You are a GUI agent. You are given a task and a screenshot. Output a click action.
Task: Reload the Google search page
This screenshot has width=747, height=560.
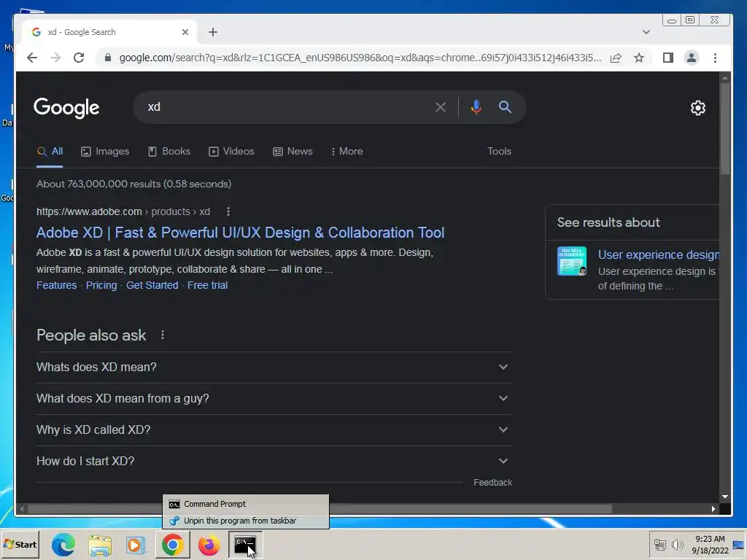(x=79, y=58)
